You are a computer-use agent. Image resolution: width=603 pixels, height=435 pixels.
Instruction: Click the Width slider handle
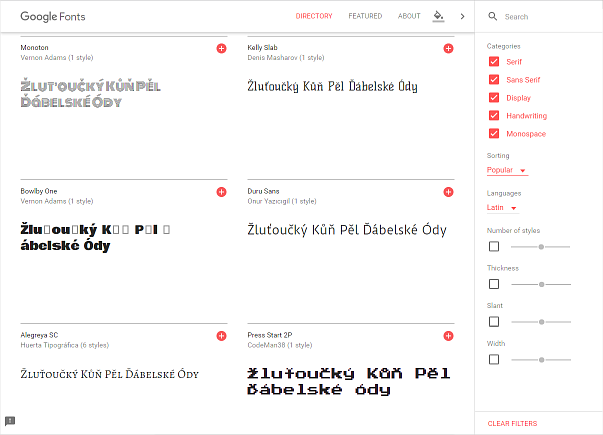click(541, 360)
